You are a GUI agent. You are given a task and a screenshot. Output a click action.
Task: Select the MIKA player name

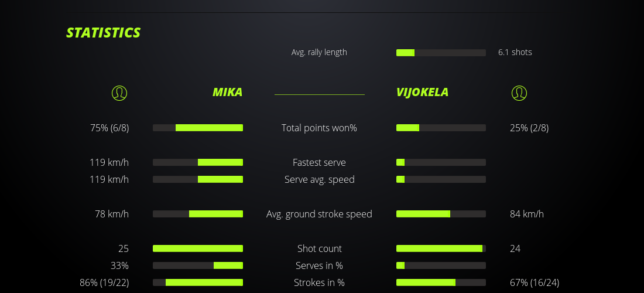227,93
